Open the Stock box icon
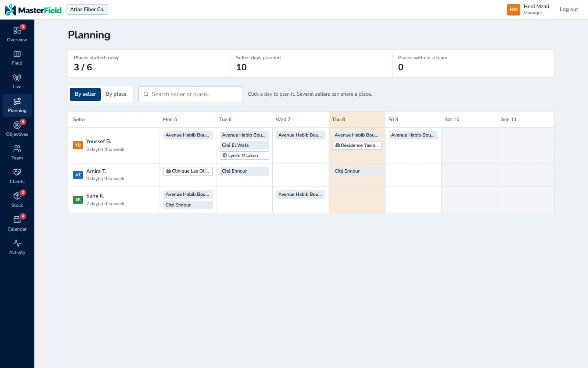The image size is (588, 368). click(x=17, y=196)
